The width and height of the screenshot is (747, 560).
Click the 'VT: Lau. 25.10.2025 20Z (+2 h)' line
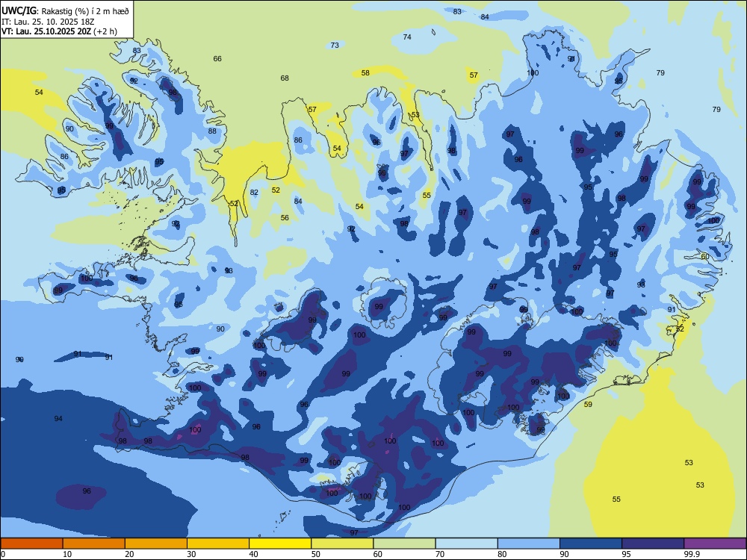[59, 31]
